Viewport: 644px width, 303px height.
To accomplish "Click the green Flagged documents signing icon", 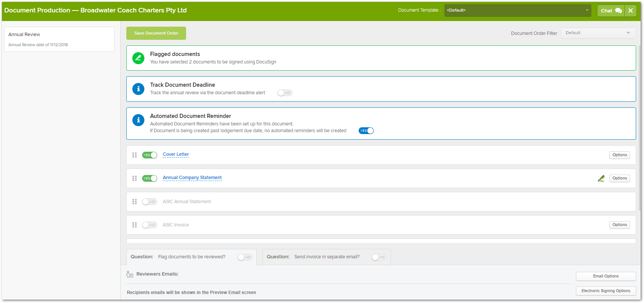I will 138,58.
